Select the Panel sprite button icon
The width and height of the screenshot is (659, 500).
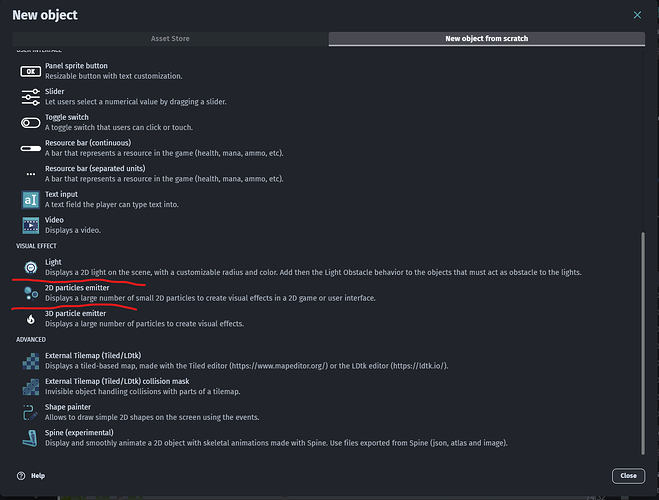[30, 71]
